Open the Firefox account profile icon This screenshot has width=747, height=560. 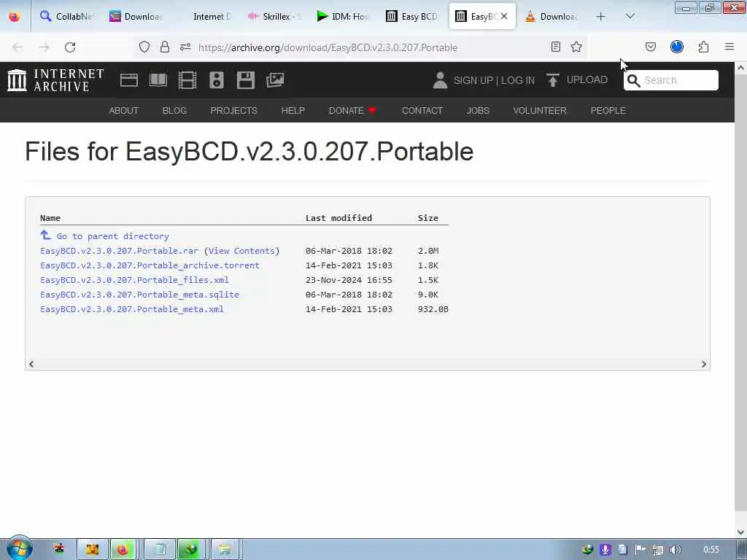[677, 47]
